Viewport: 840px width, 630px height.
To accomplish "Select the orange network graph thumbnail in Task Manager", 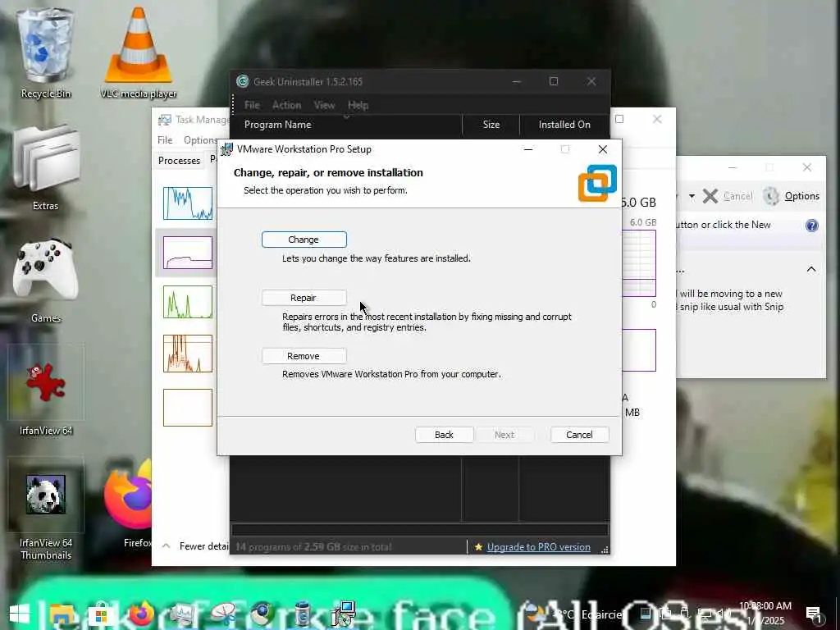I will coord(188,354).
